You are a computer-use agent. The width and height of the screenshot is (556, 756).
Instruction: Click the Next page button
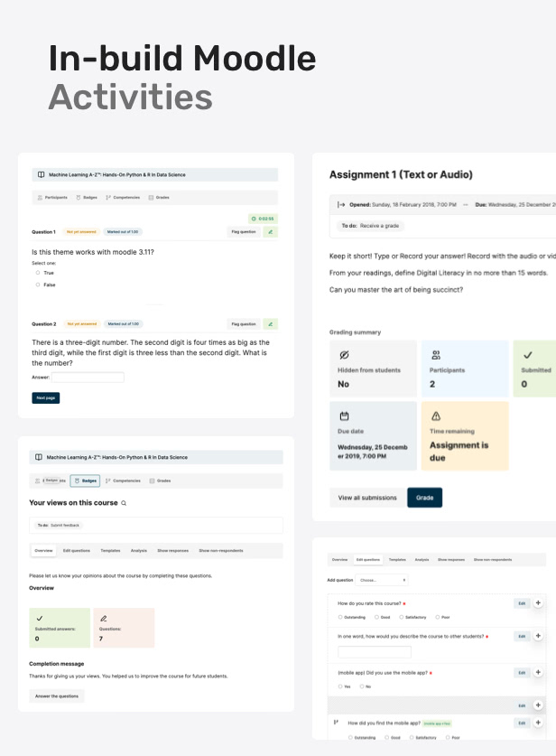[46, 397]
